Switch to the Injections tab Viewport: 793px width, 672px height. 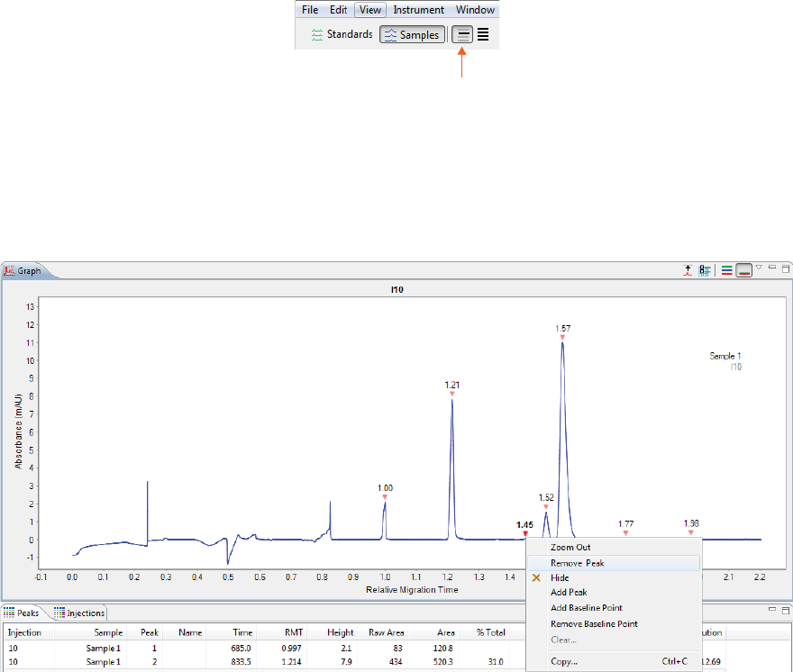(79, 613)
